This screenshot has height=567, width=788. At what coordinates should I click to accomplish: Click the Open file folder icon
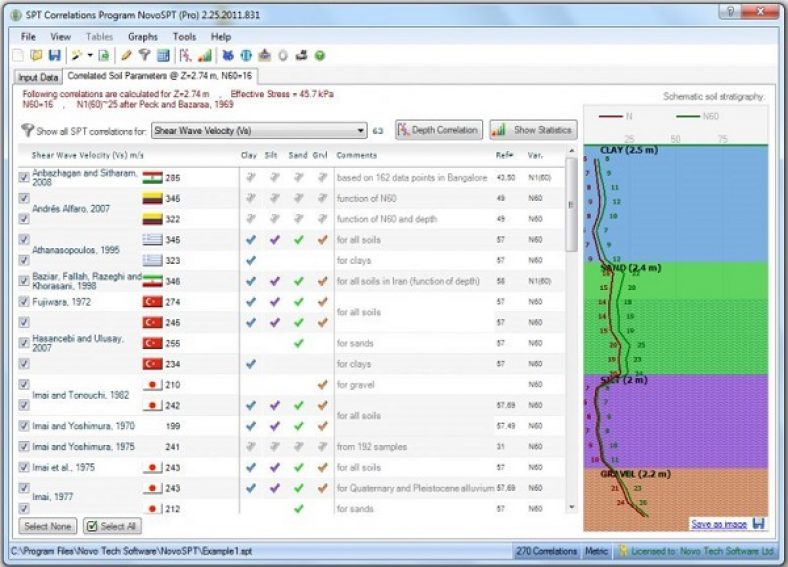(x=36, y=56)
